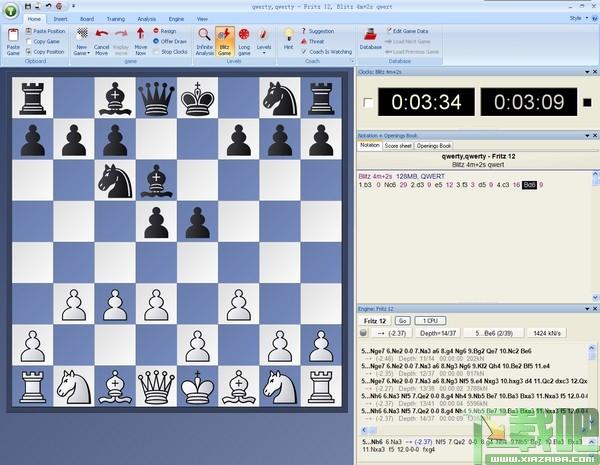Open the Clocks panel dropdown arrow
This screenshot has width=600, height=465.
[587, 72]
